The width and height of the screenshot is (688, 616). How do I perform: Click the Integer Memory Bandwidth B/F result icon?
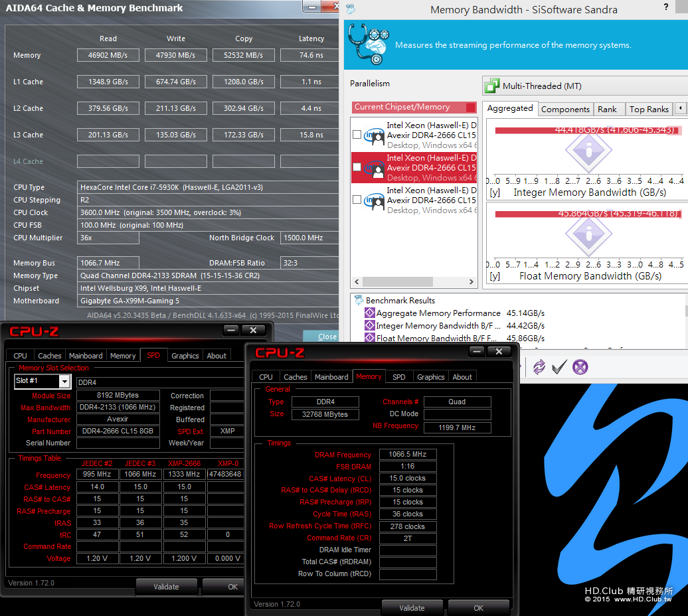[369, 326]
